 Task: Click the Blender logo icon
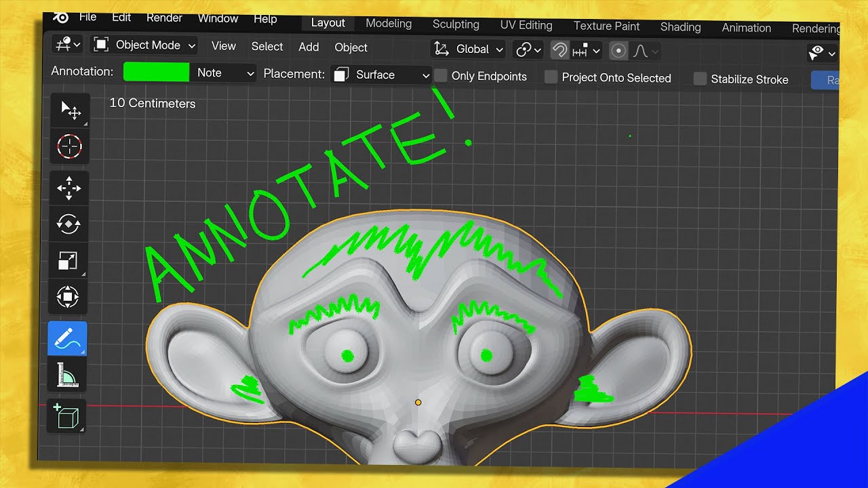point(60,17)
